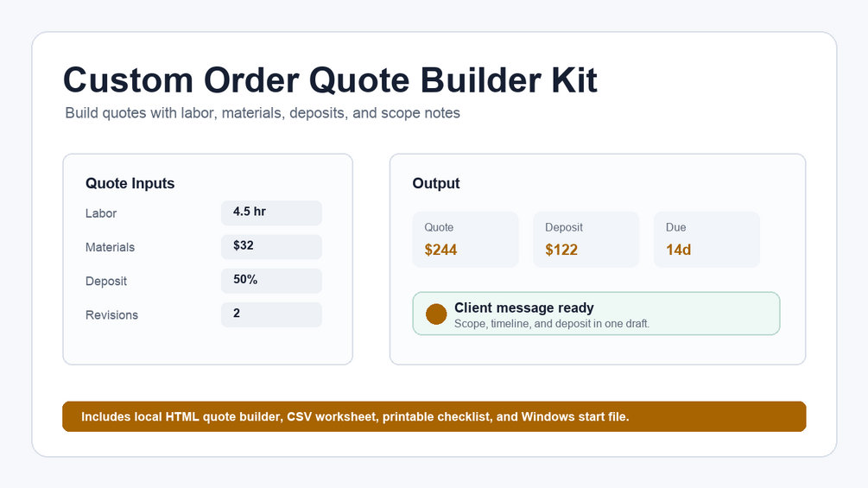Open the Deposit $122 output card

(x=586, y=239)
